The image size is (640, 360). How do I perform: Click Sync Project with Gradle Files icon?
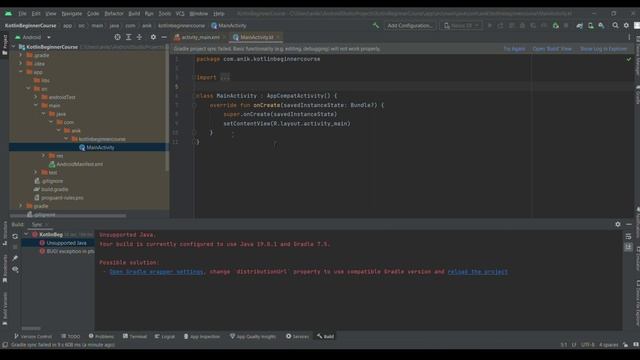coord(580,25)
